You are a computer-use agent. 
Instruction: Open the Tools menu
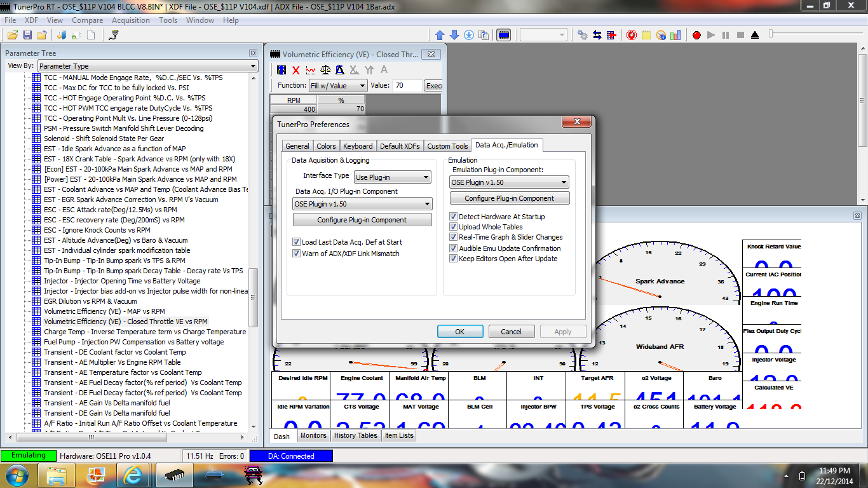168,20
